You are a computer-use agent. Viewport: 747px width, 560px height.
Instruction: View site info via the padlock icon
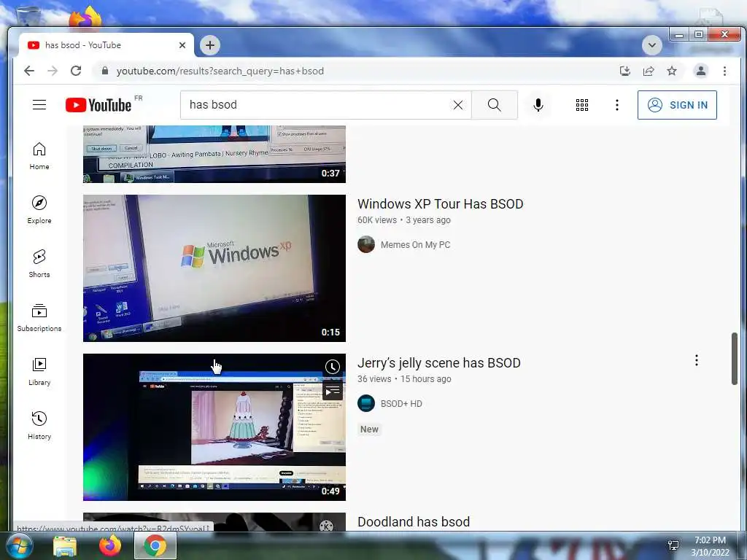105,71
